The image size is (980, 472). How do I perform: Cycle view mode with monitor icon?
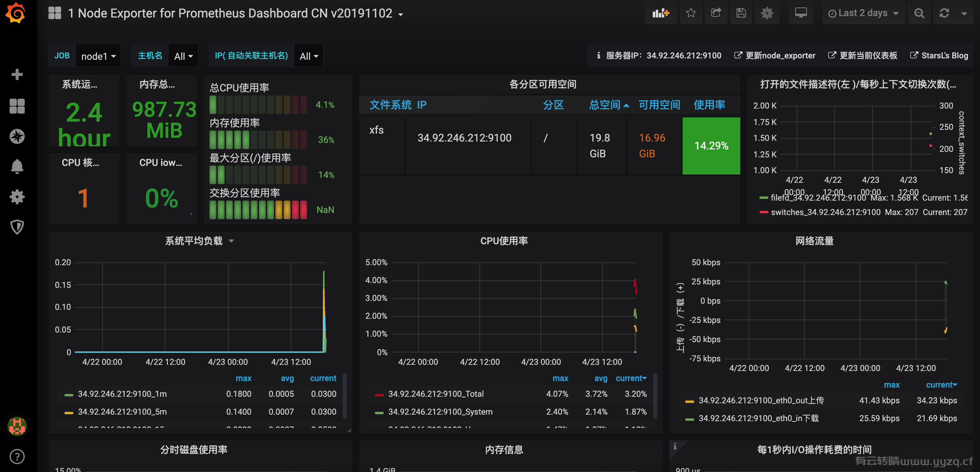(x=801, y=13)
